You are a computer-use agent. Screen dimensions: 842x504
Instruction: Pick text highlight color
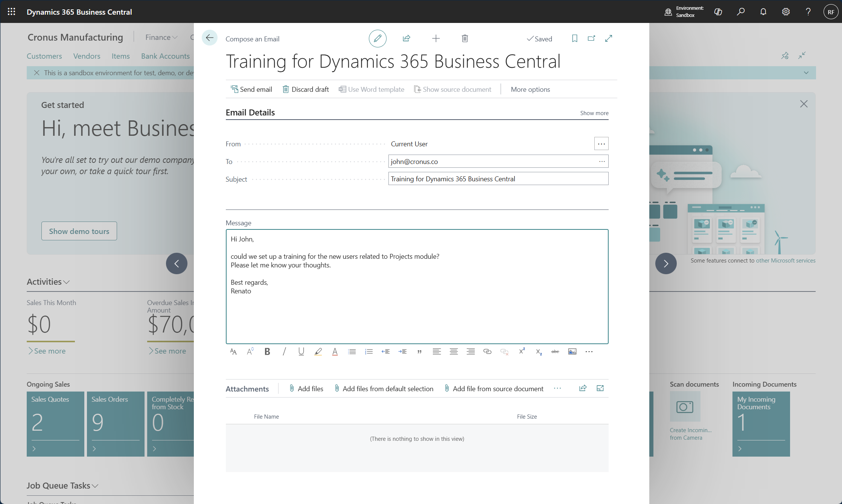click(318, 352)
